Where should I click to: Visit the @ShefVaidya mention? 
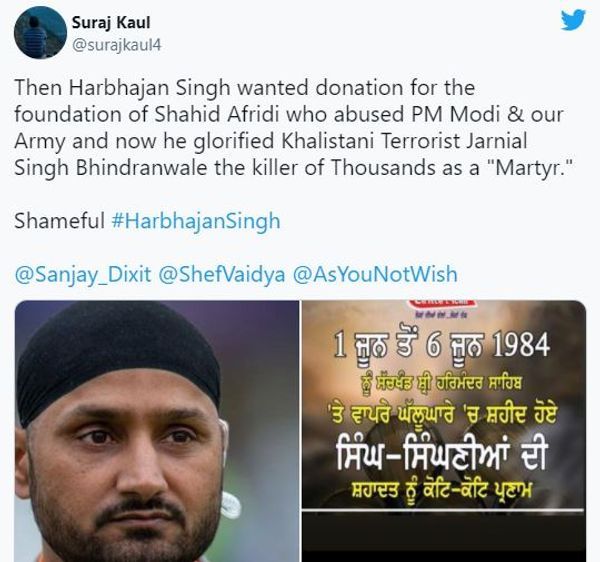[x=222, y=274]
